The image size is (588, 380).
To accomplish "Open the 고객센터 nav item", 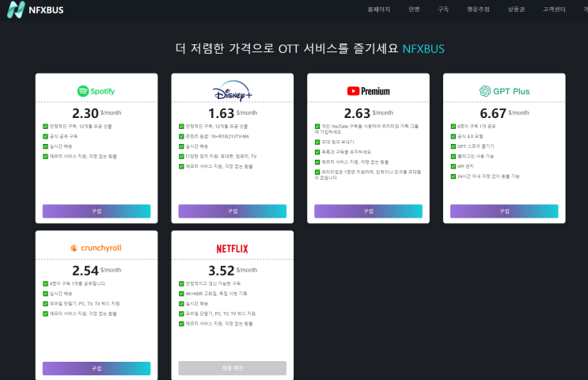I will click(x=554, y=9).
